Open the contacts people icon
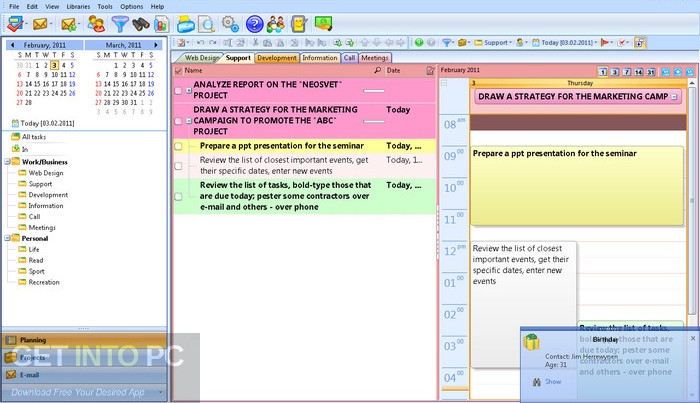Viewport: 700px width, 403px height. point(96,24)
